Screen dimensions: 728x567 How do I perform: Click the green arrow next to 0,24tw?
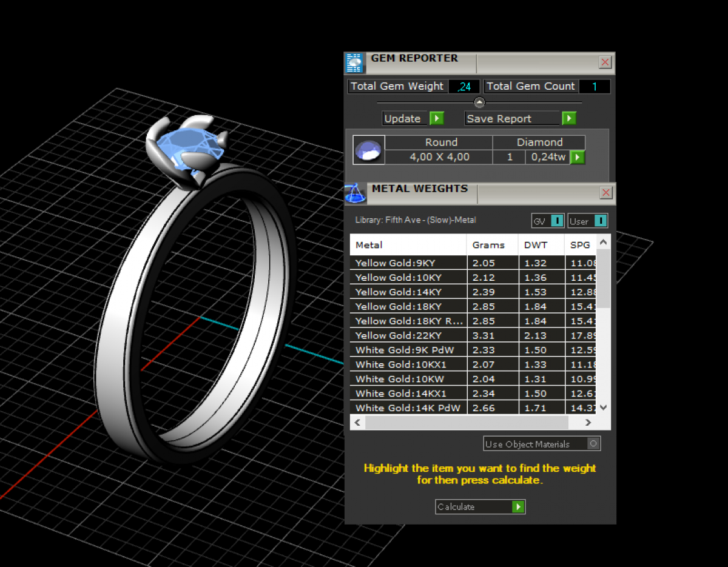pyautogui.click(x=578, y=157)
